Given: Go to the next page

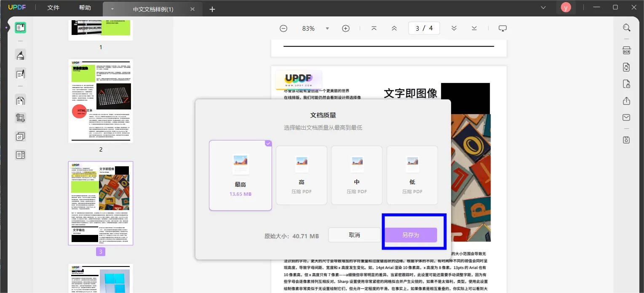Looking at the screenshot, I should click(454, 28).
